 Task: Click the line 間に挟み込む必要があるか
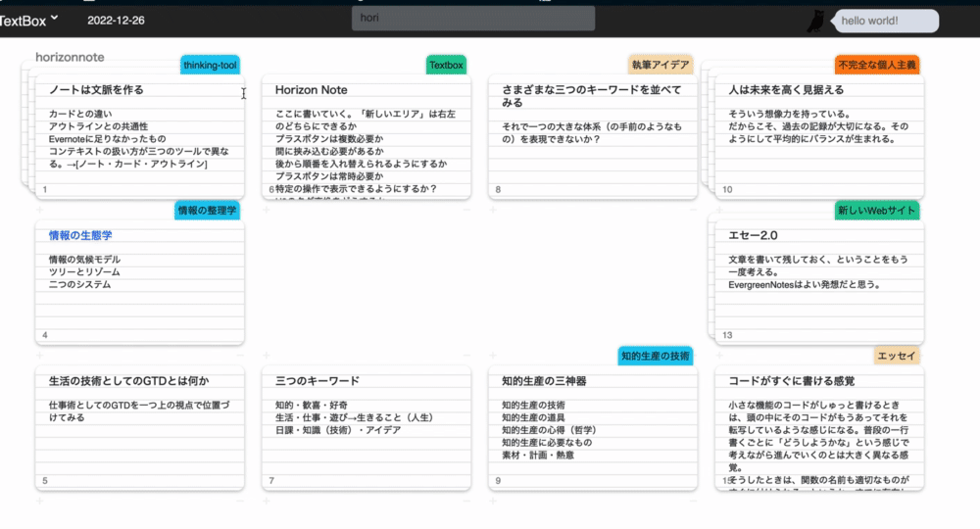(329, 151)
